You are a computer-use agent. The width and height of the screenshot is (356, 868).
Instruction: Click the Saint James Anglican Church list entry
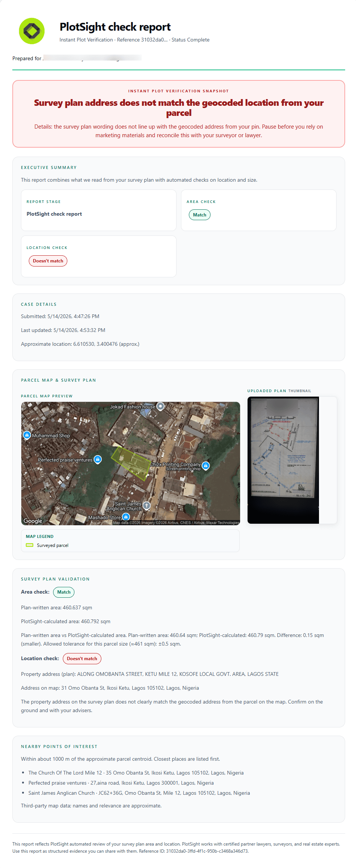point(139,793)
